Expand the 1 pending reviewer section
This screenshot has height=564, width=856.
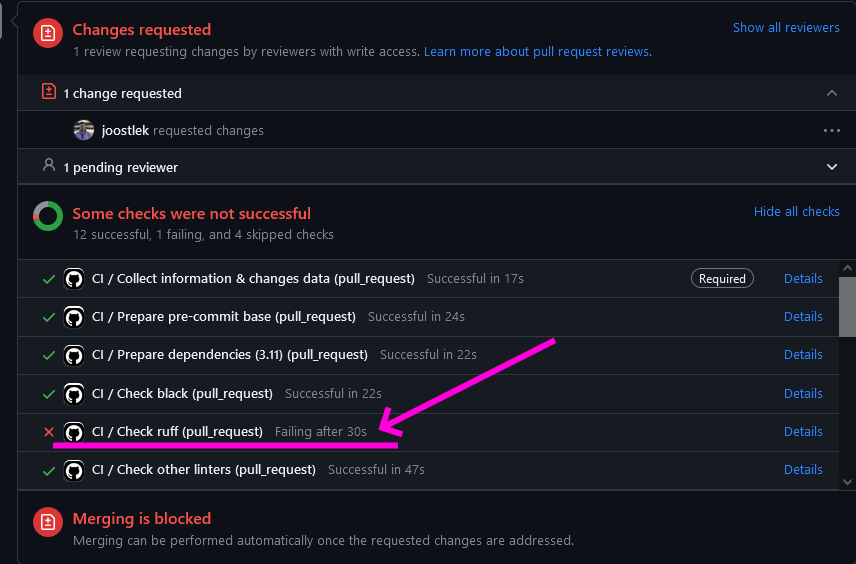point(831,167)
